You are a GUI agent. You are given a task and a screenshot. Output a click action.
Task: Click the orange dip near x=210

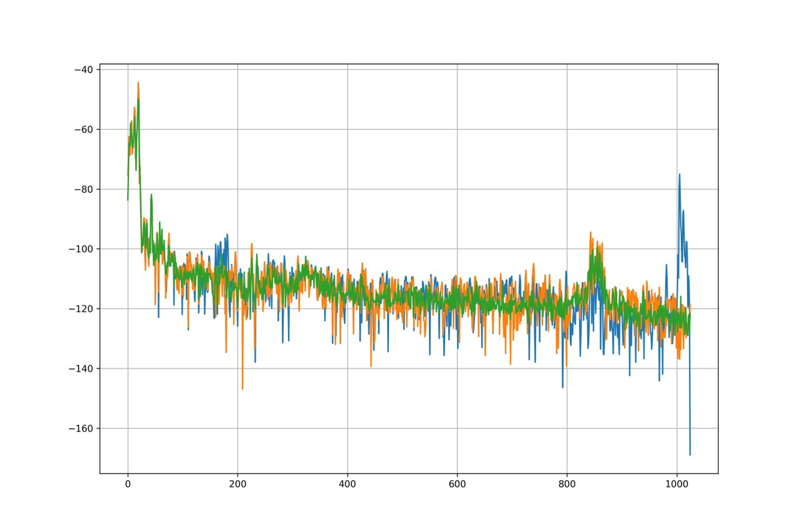(243, 390)
